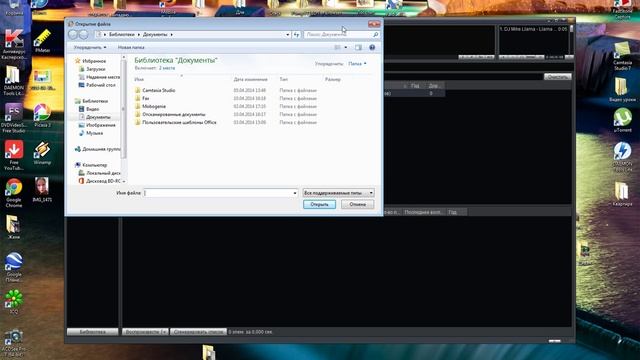
Task: Select Загрузки in the navigation pane
Action: [x=96, y=69]
